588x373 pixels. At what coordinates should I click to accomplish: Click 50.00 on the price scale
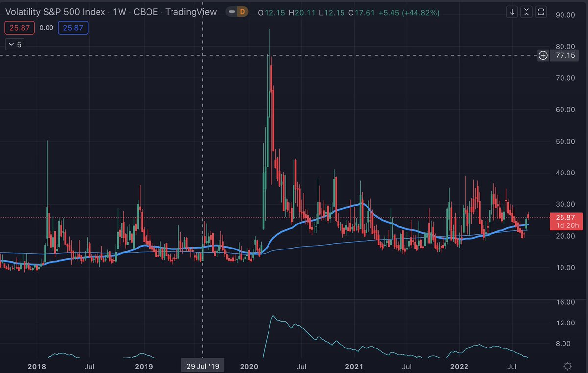[565, 141]
